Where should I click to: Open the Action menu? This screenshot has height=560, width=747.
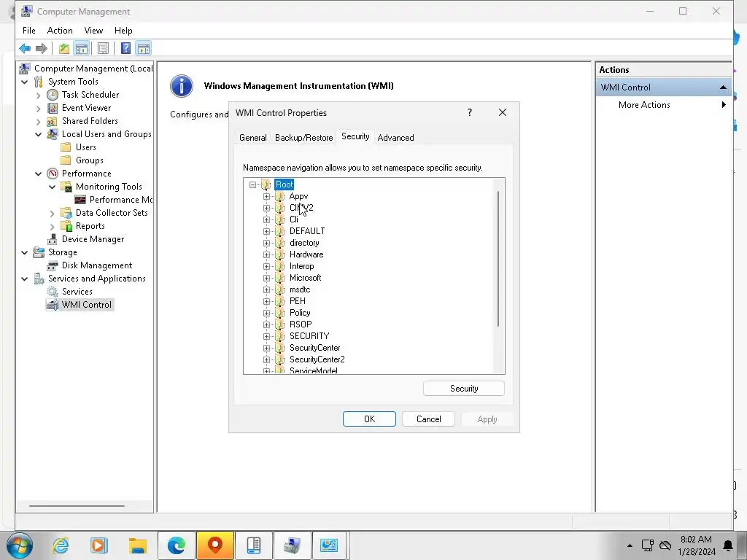point(60,31)
